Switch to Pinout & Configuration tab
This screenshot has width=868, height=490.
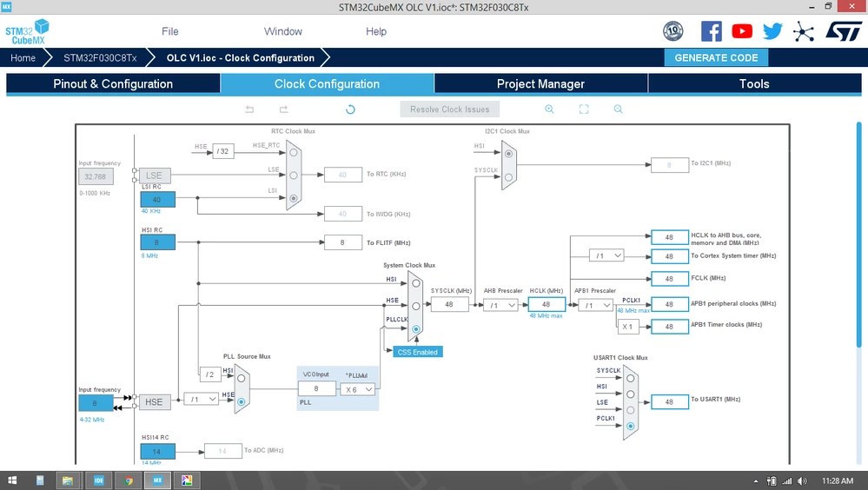tap(113, 83)
